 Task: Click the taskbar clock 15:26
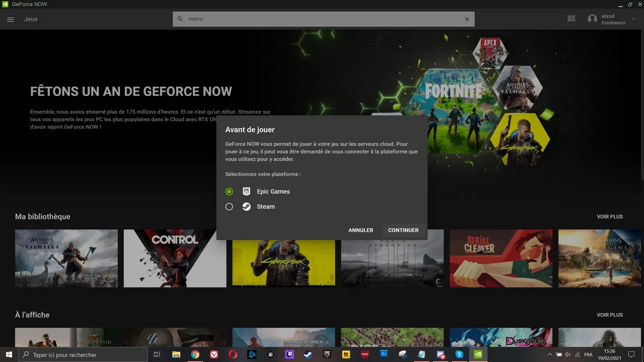point(609,351)
